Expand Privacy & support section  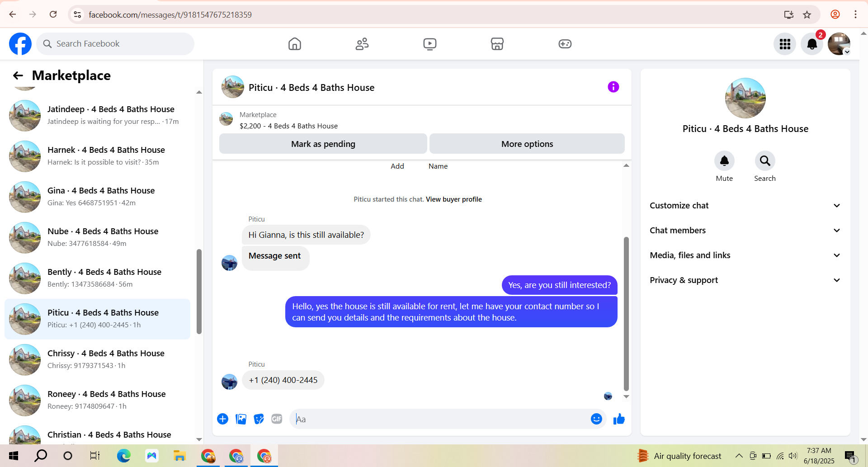click(x=745, y=280)
